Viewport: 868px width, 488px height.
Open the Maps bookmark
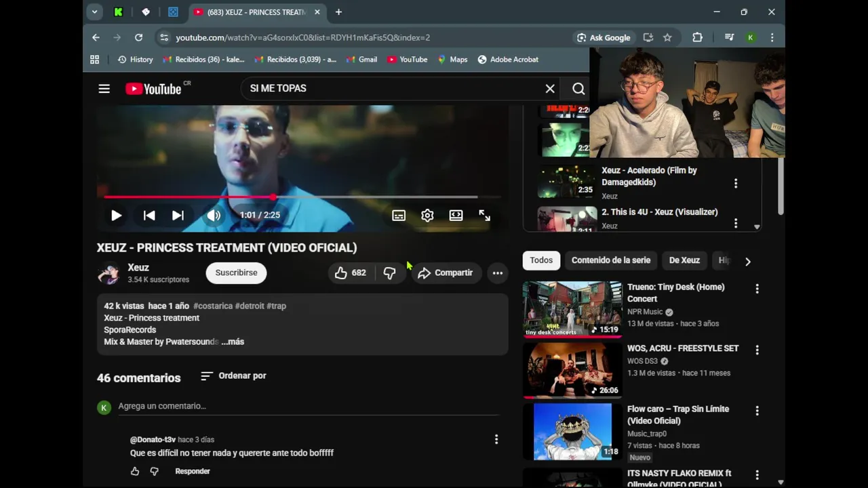tap(452, 60)
